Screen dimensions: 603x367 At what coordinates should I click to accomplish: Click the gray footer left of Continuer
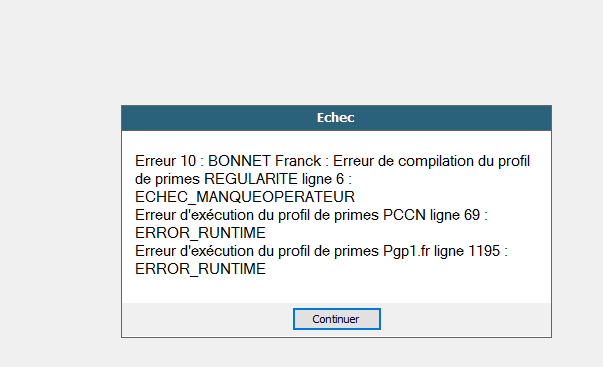coord(207,320)
